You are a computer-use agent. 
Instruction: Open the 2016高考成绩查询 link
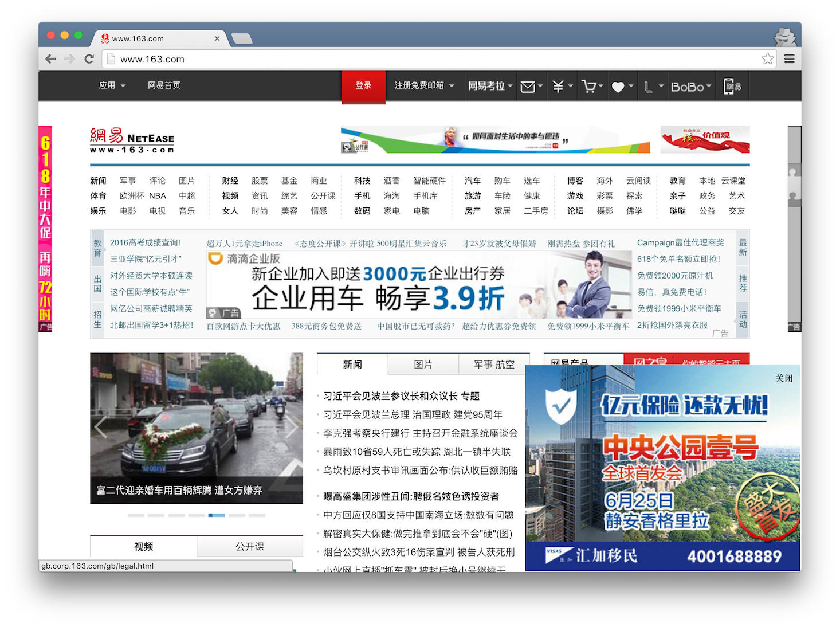pyautogui.click(x=146, y=242)
